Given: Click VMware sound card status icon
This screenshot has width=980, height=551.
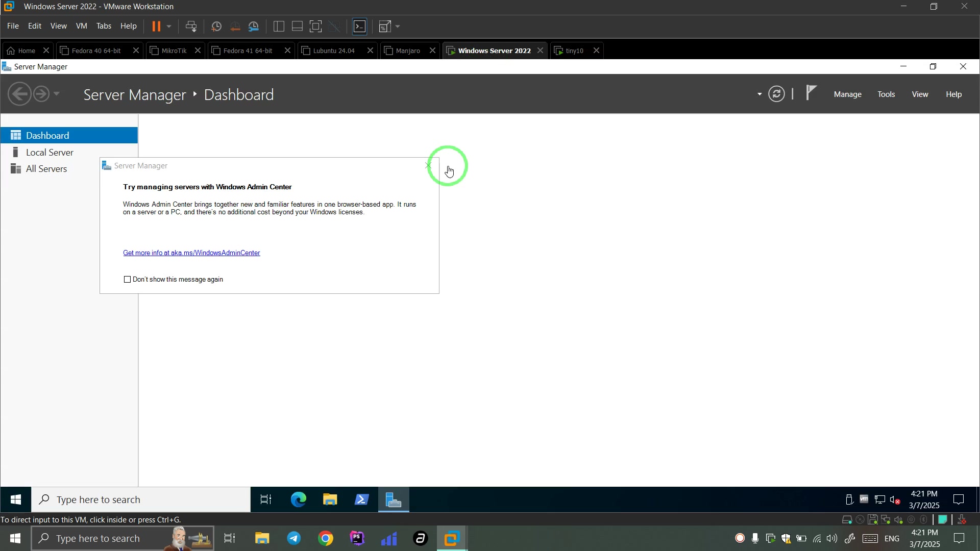Looking at the screenshot, I should click(898, 520).
